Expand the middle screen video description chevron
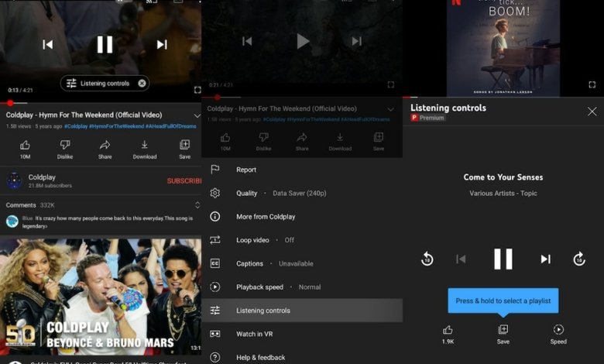 point(390,109)
